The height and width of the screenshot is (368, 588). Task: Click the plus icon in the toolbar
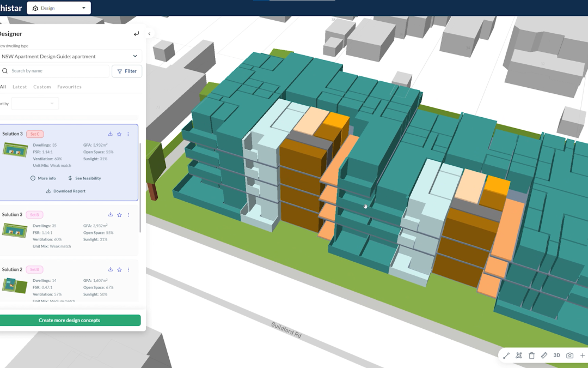(582, 355)
